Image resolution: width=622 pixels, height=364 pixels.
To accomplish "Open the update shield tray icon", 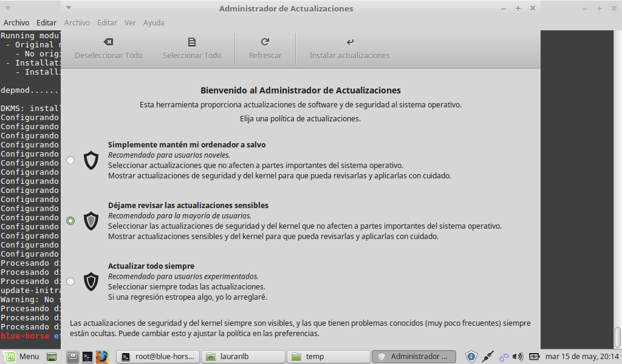I will pos(471,356).
